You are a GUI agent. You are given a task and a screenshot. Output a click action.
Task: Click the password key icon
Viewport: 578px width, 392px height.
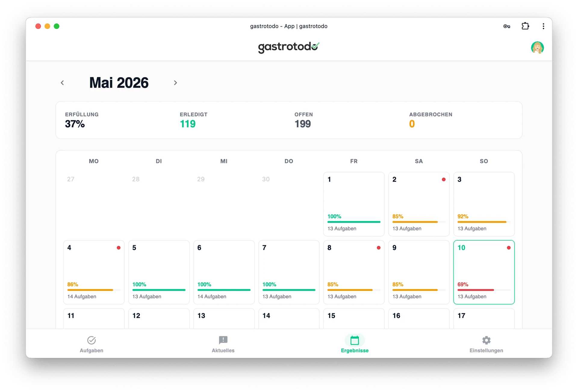[x=507, y=26]
